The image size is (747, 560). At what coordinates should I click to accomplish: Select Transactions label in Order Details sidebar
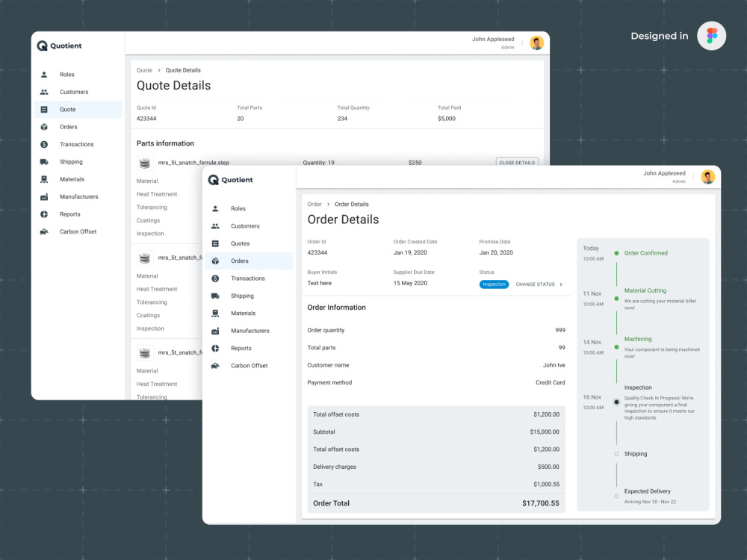[248, 279]
